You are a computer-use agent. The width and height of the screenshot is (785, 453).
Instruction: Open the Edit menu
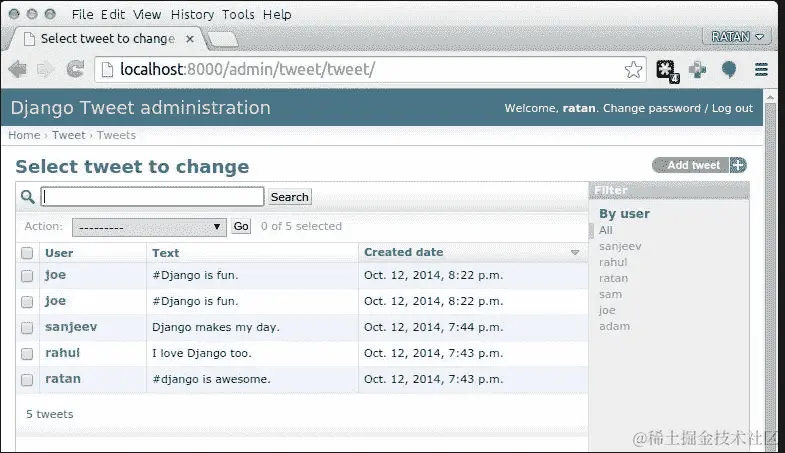tap(113, 15)
